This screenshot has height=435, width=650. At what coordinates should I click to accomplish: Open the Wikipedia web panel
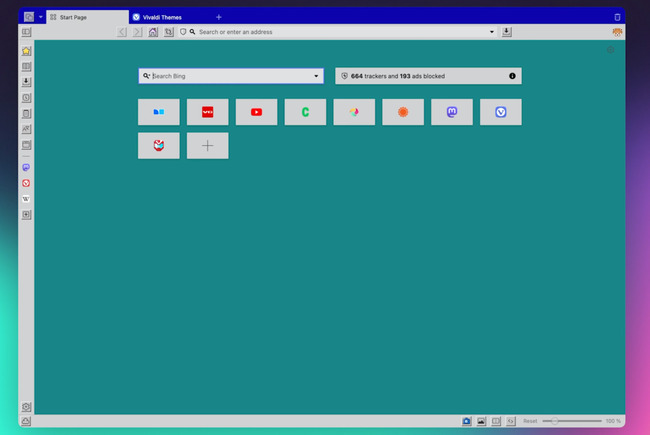pyautogui.click(x=26, y=199)
